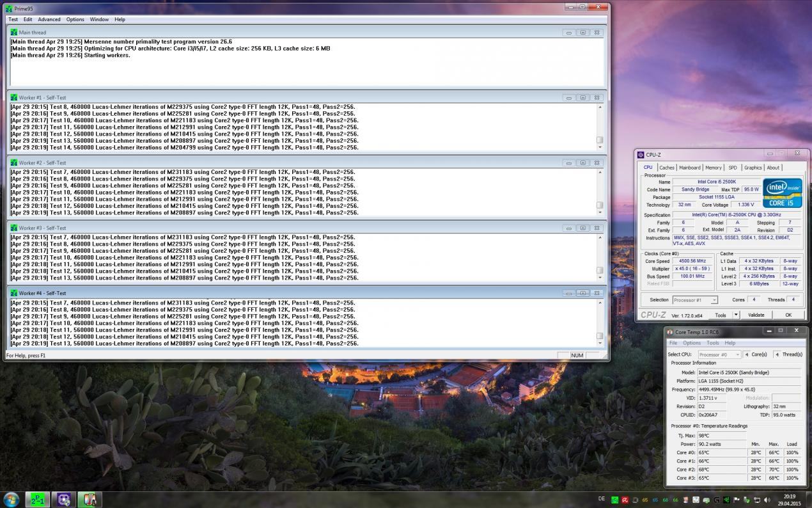Click the Worker #3 Self-Test window icon
This screenshot has width=812, height=508.
[x=13, y=228]
